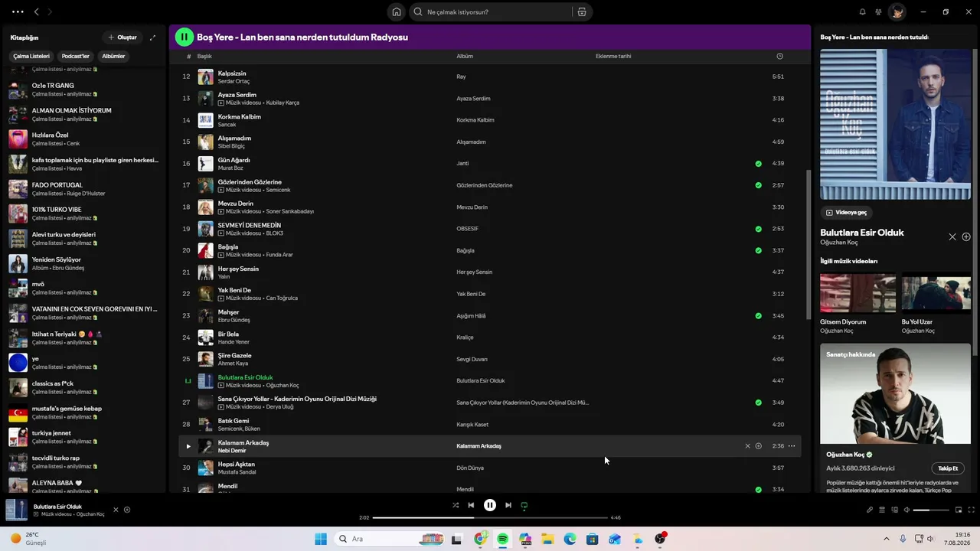980x551 pixels.
Task: Go back with the left arrow
Action: (x=36, y=11)
